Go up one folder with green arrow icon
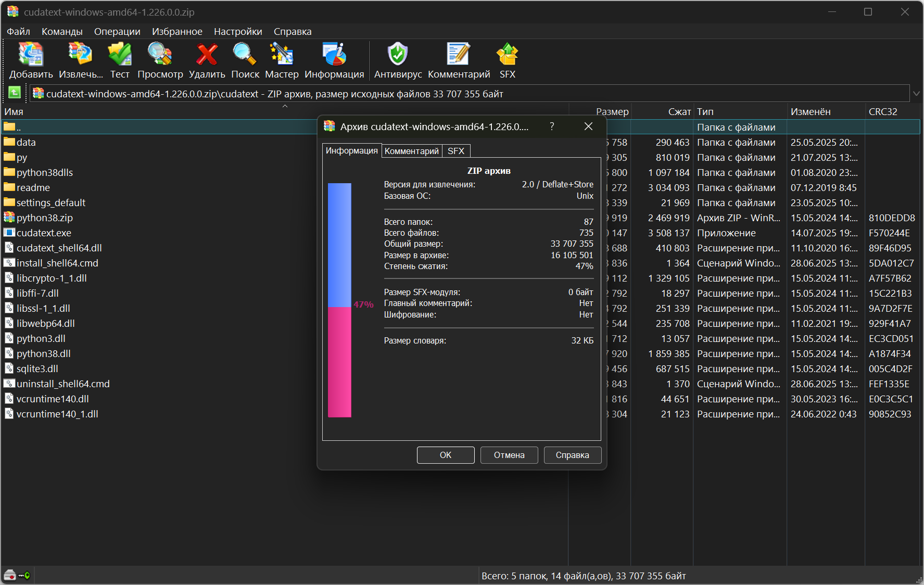This screenshot has width=924, height=585. click(15, 93)
